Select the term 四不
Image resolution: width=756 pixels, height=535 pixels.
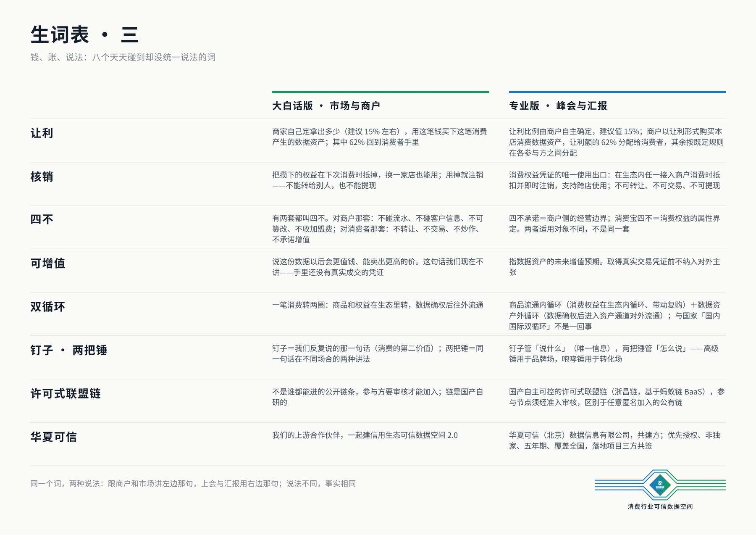[x=42, y=219]
